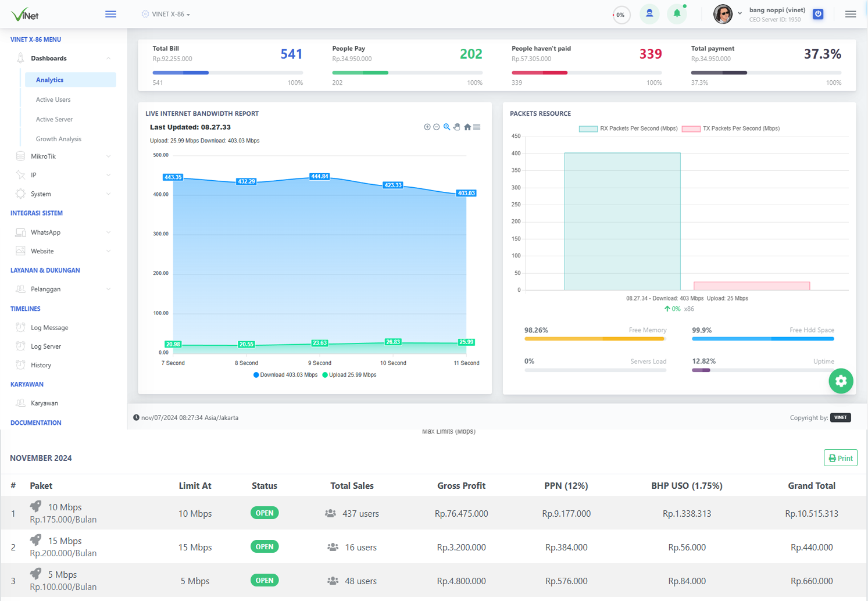Click the Website sidebar icon
868x601 pixels.
[x=20, y=251]
